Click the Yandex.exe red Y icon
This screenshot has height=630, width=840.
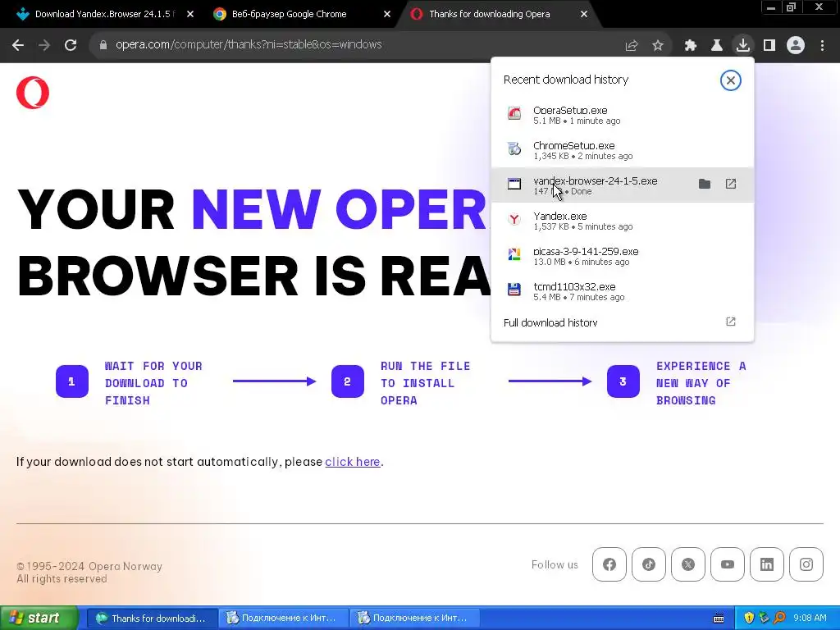(514, 218)
